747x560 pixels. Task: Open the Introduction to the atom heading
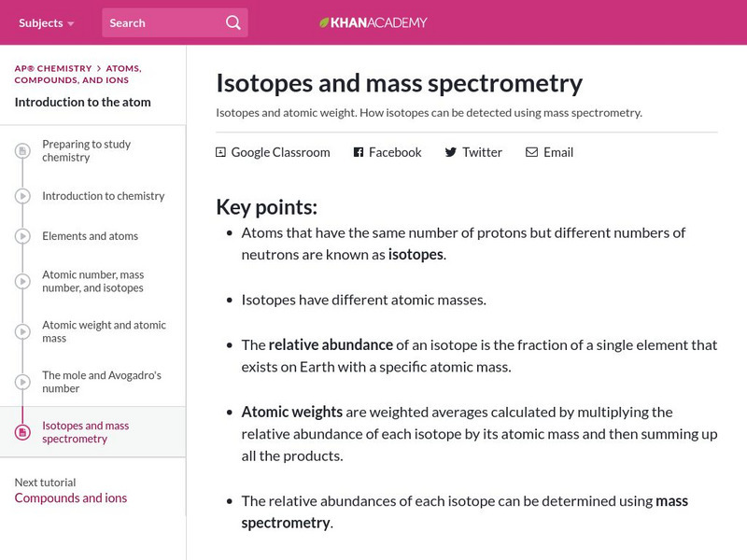tap(83, 102)
